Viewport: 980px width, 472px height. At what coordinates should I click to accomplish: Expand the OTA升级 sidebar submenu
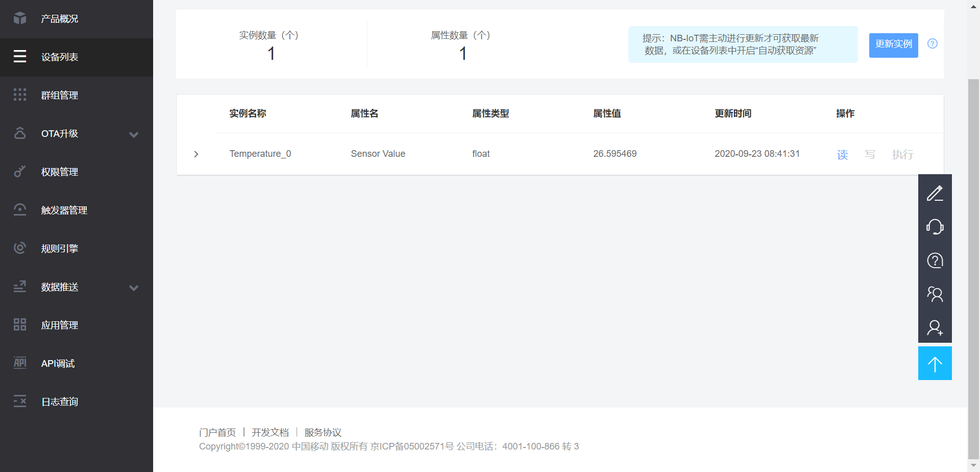pos(134,134)
